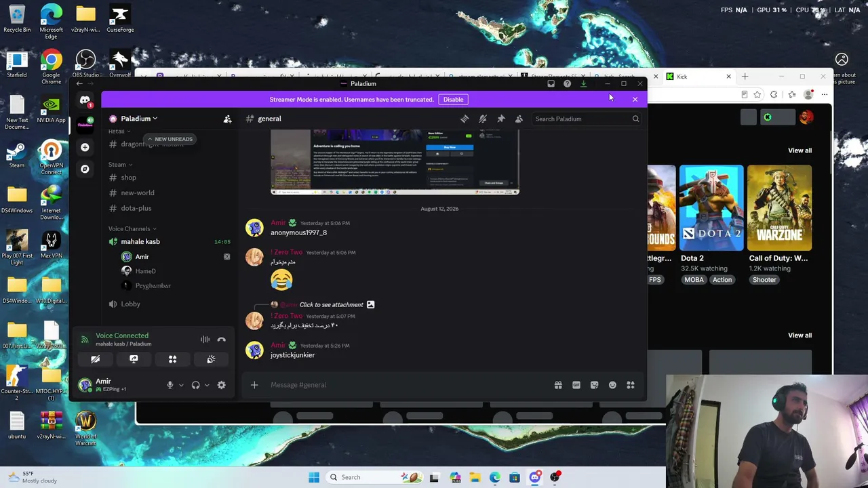Focus the Search Paladium field

[x=587, y=119]
